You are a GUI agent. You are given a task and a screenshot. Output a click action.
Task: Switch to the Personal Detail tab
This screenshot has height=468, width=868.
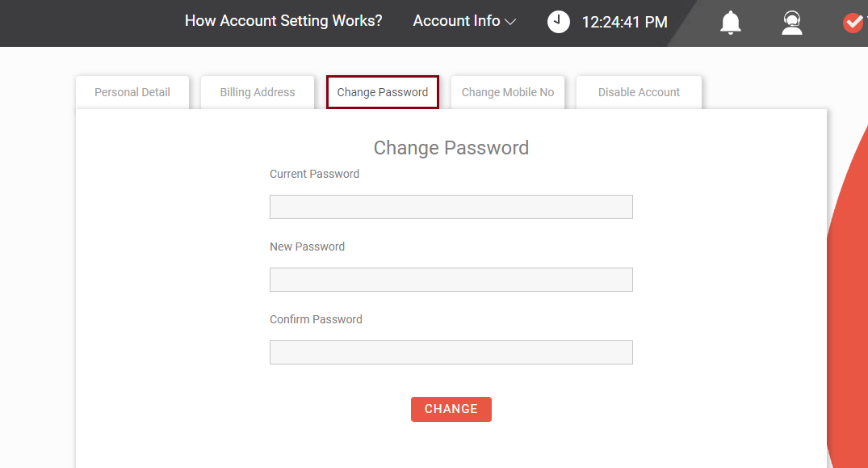click(132, 92)
